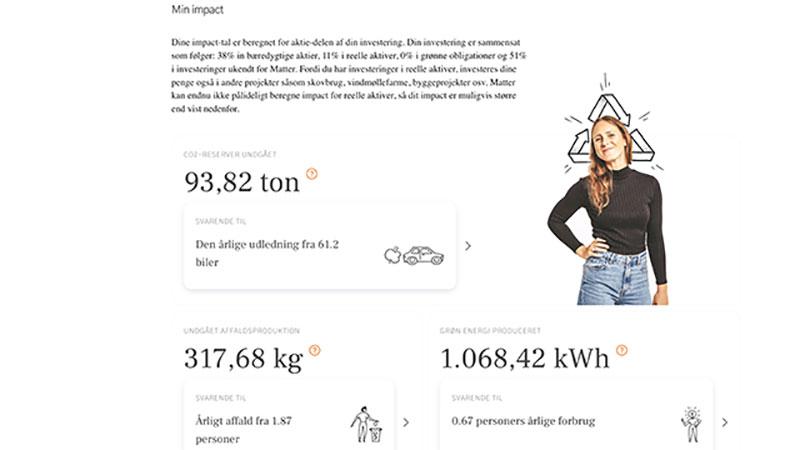
Task: Click the 1.068,42 kWh energy value
Action: pos(524,358)
